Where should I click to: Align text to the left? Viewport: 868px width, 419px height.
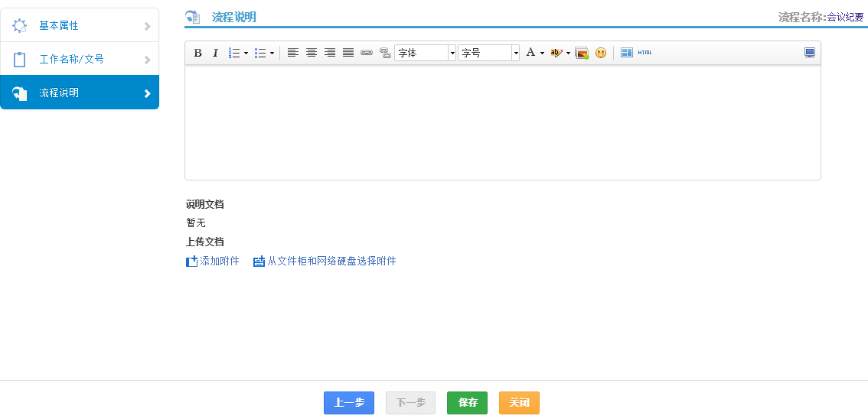[293, 53]
